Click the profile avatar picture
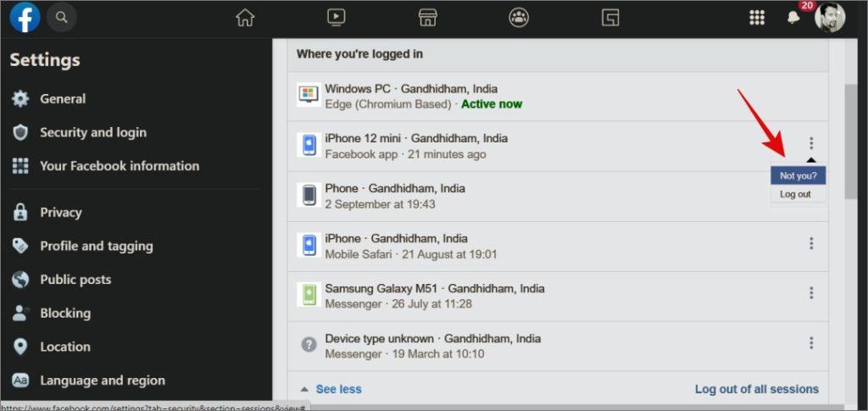Screen dimensions: 868x411 point(830,17)
